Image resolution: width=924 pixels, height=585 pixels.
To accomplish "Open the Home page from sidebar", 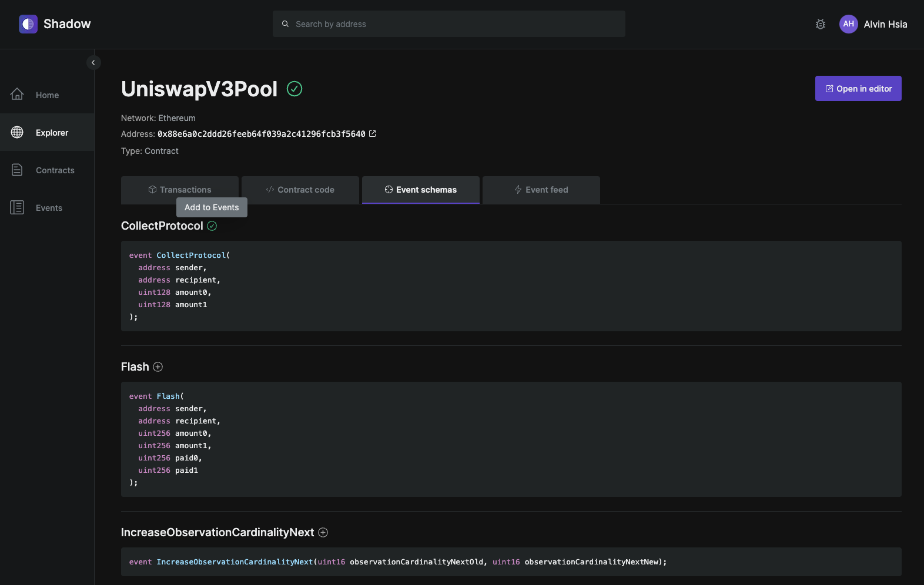I will (47, 95).
